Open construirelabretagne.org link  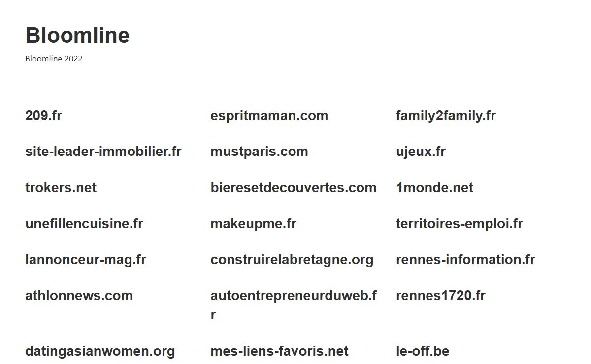coord(292,259)
